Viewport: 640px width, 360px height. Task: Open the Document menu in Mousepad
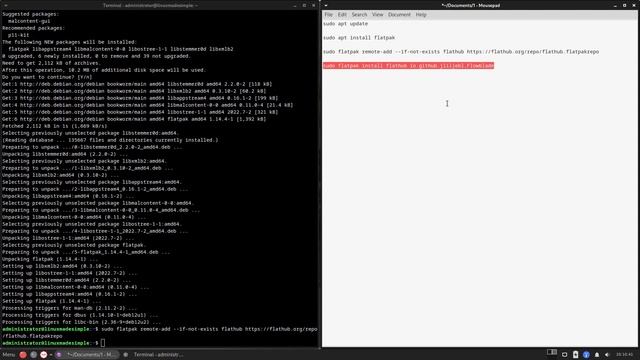point(399,15)
